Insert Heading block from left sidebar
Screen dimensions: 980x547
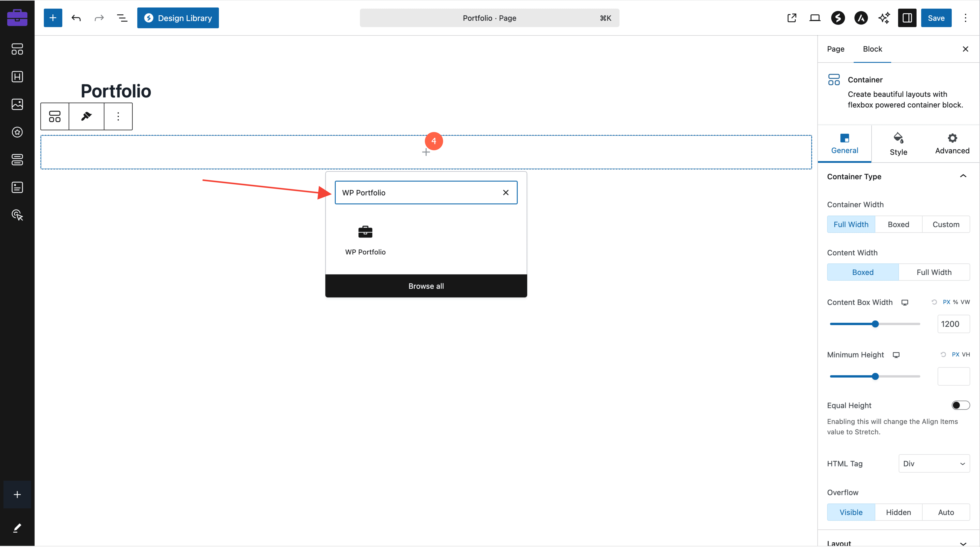tap(17, 77)
